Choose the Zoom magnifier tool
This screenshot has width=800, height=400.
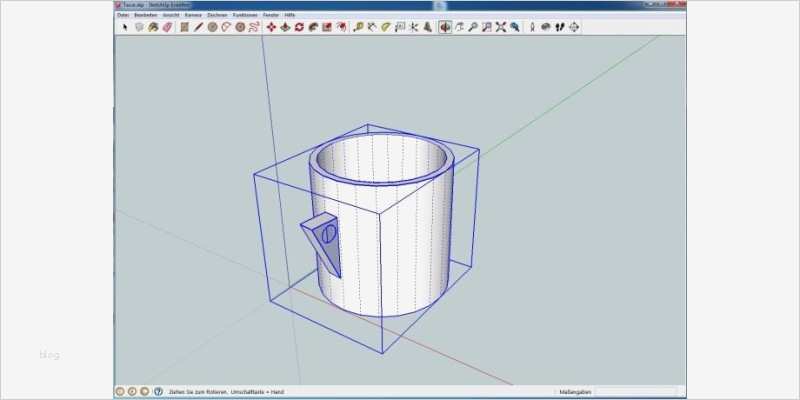click(x=473, y=27)
